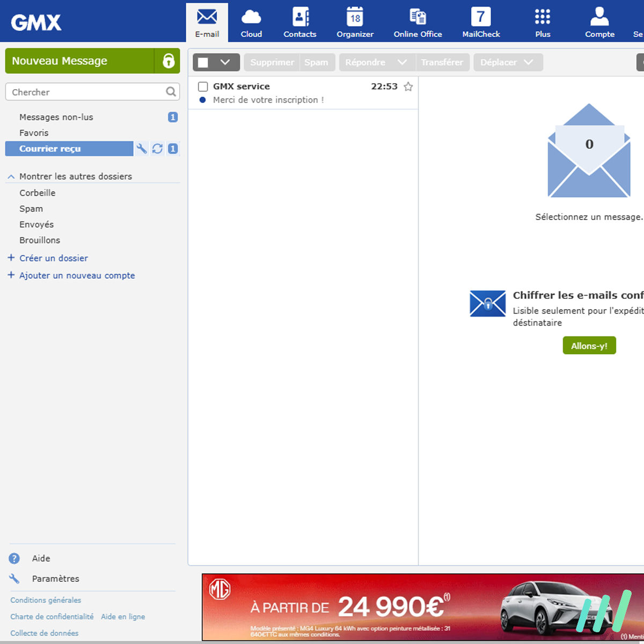Screen dimensions: 644x644
Task: Click the Messages non-lus count badge
Action: (173, 117)
